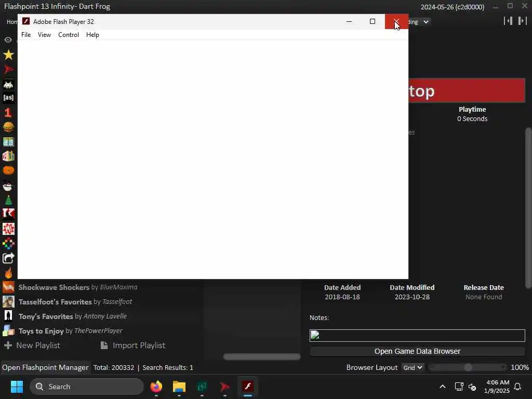The height and width of the screenshot is (399, 532).
Task: Click the Date Modified value 2023-10-28
Action: pos(412,297)
